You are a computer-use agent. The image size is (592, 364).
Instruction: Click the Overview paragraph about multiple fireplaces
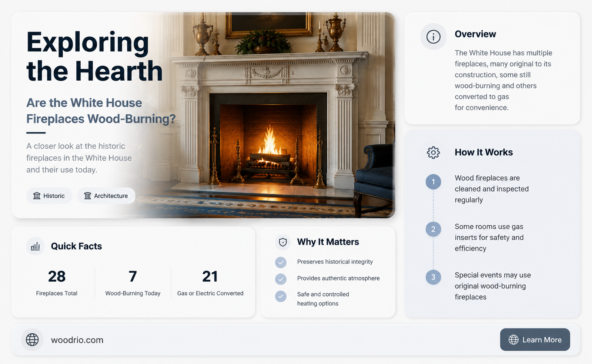point(504,80)
